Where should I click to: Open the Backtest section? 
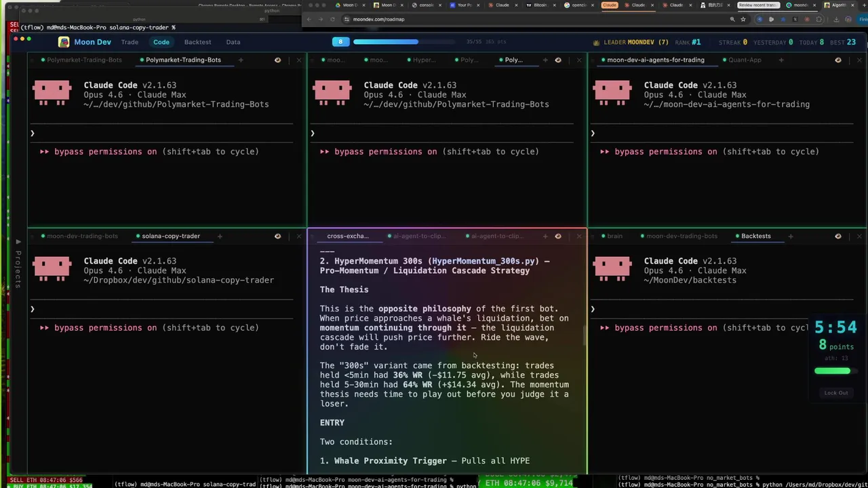197,42
